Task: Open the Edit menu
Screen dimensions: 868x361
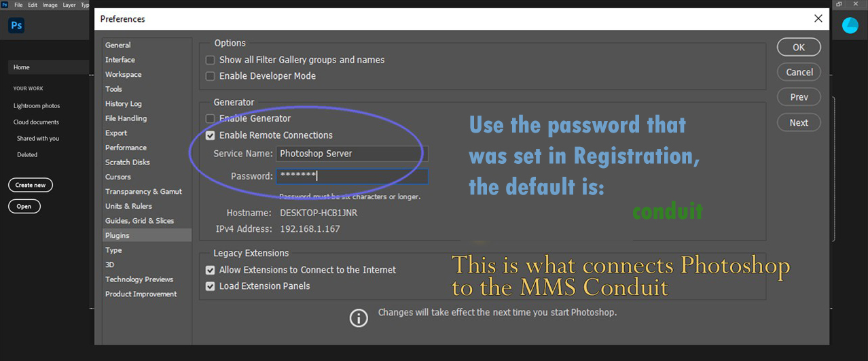Action: 33,5
